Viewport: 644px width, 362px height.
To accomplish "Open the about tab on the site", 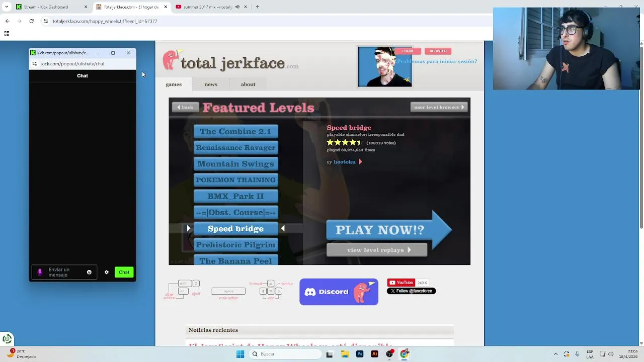I will [x=248, y=84].
